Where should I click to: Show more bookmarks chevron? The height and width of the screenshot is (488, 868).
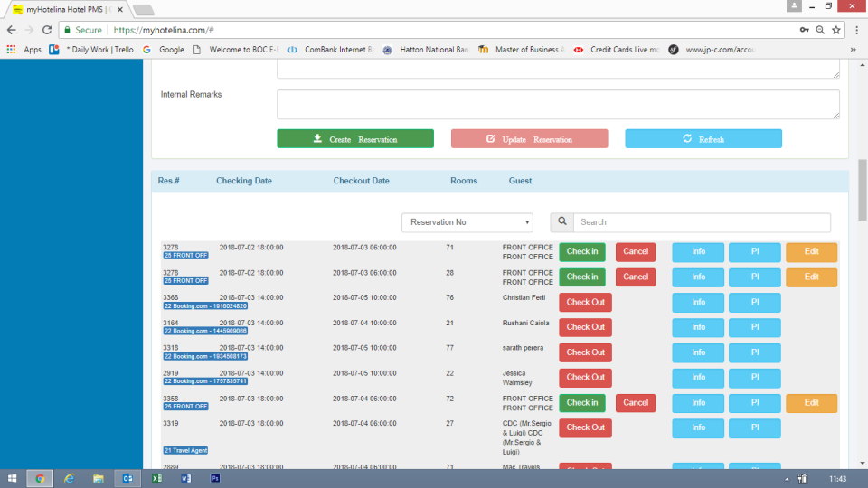(x=853, y=49)
